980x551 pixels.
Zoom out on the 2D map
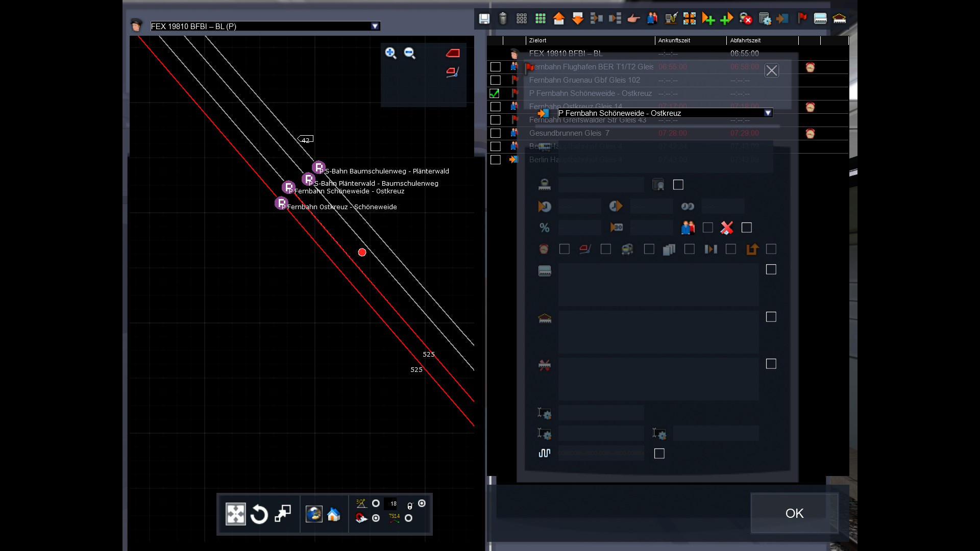409,53
